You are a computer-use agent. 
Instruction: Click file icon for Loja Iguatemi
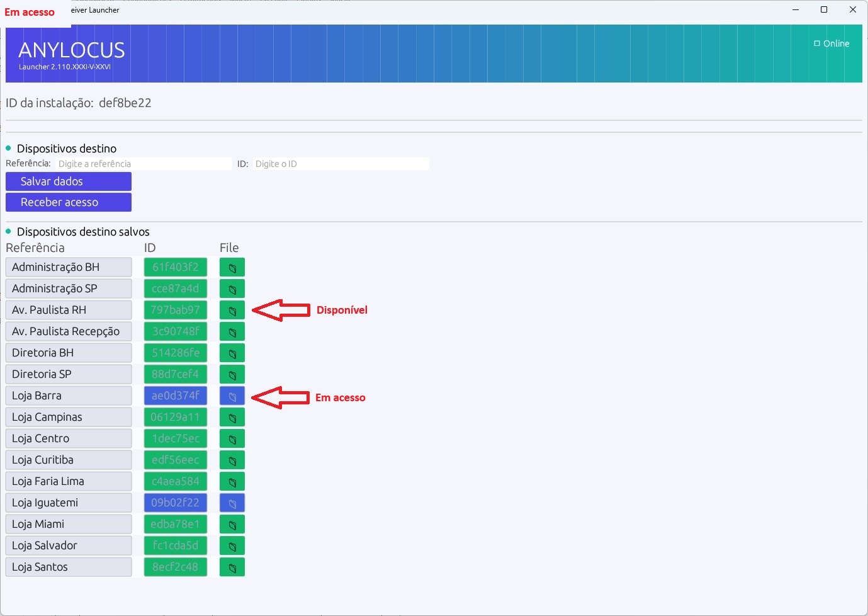click(232, 503)
